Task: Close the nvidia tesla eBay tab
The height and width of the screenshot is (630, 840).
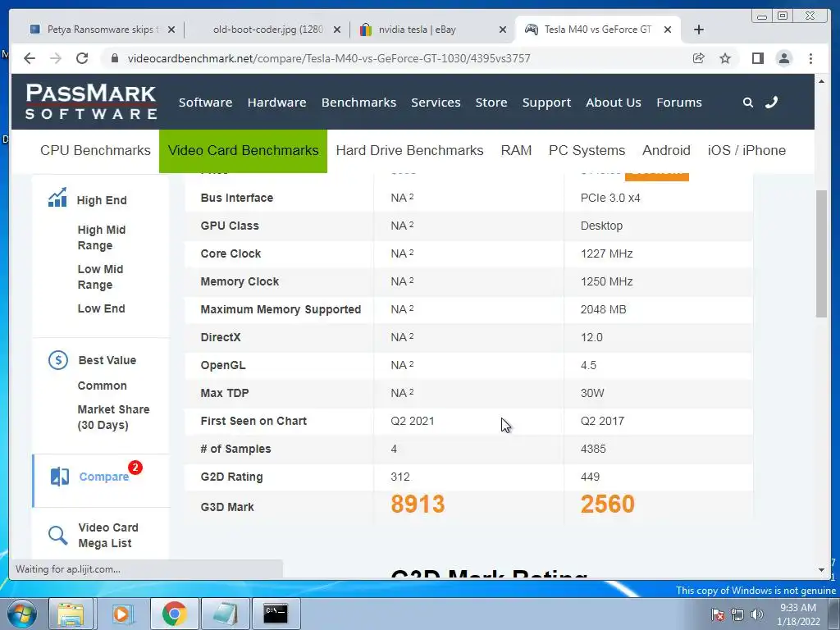Action: (503, 30)
